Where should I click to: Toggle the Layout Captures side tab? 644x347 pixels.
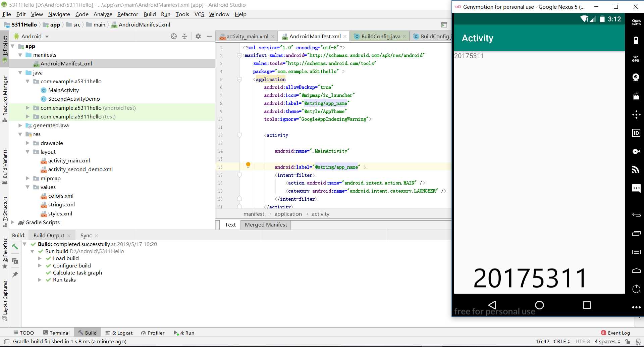click(x=5, y=300)
